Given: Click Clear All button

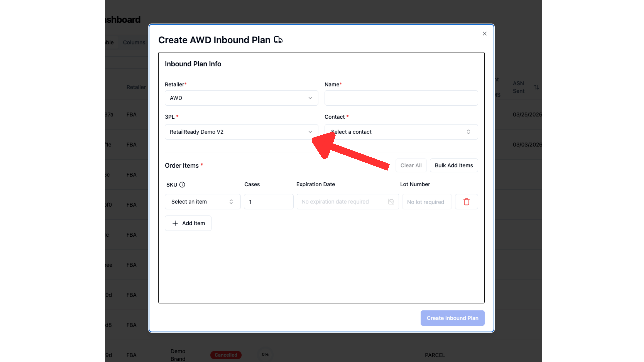Looking at the screenshot, I should 411,165.
